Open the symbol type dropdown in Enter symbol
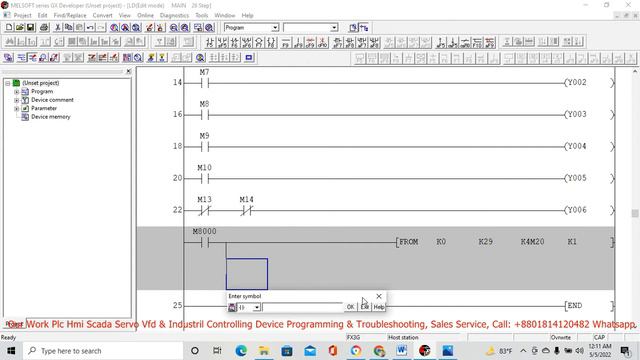Image resolution: width=640 pixels, height=360 pixels. (x=257, y=307)
